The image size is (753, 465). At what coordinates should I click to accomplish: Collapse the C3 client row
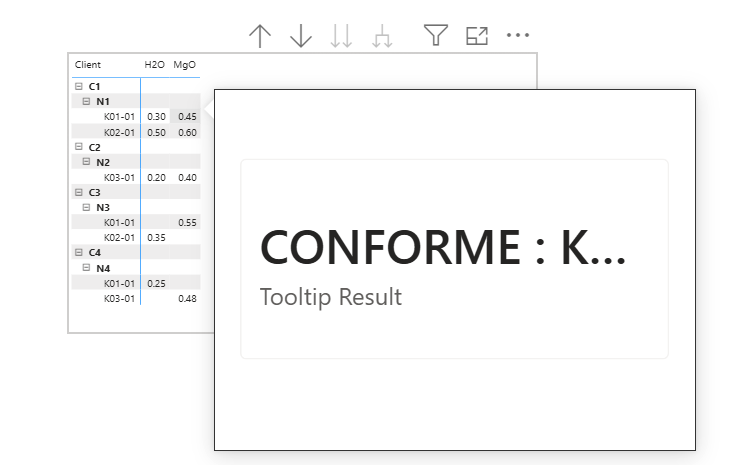[x=79, y=192]
